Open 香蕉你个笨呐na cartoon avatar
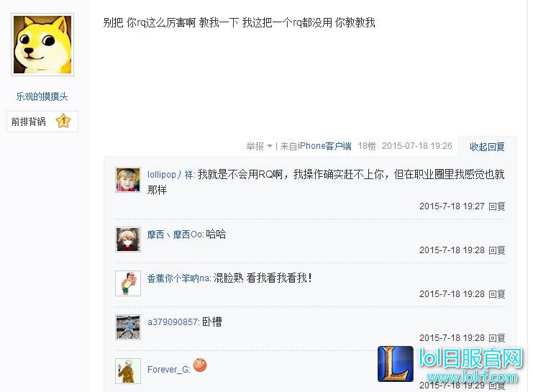 click(128, 283)
